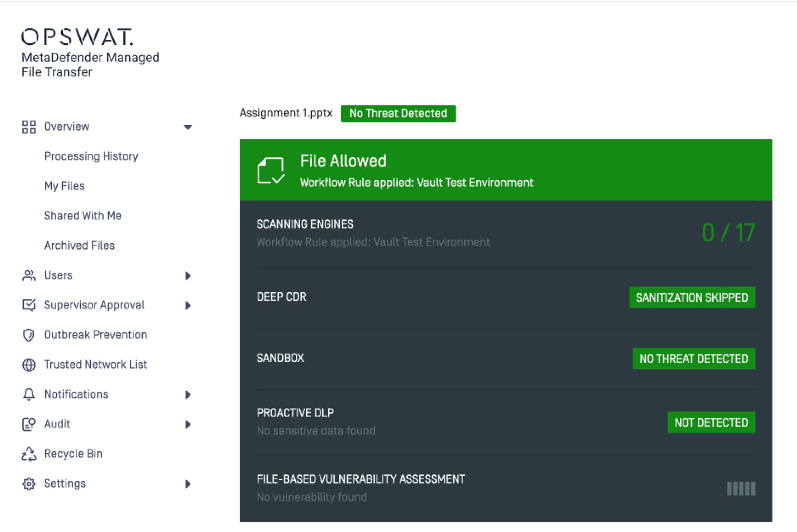
Task: Click the No vulnerability found text
Action: [x=312, y=497]
